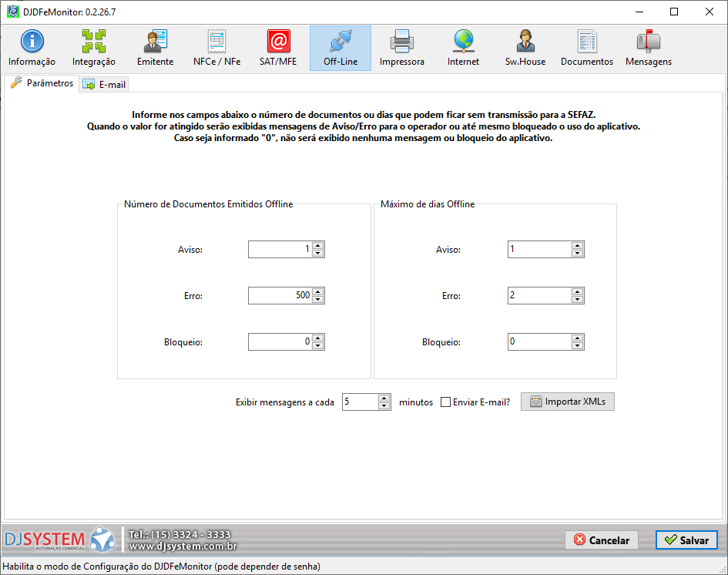Open the Emitente settings
This screenshot has width=728, height=575.
pos(155,49)
